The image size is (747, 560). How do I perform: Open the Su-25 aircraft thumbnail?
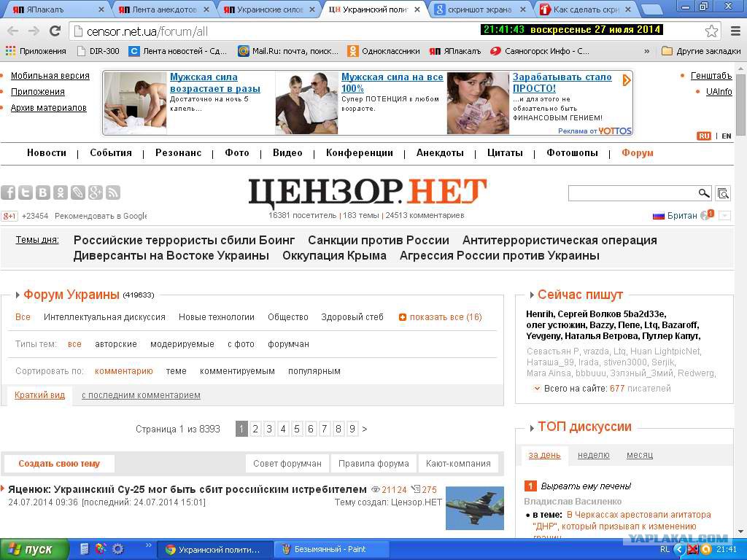pos(474,507)
